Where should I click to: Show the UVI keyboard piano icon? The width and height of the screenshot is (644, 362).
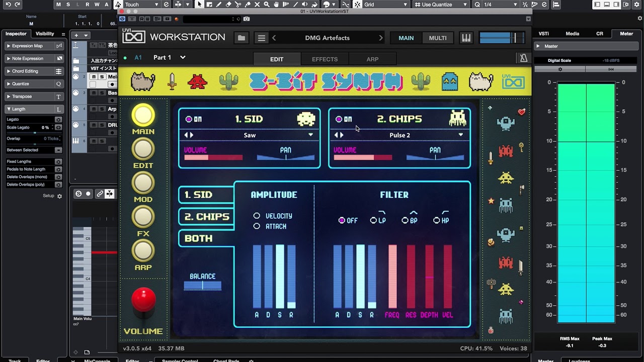click(x=466, y=38)
